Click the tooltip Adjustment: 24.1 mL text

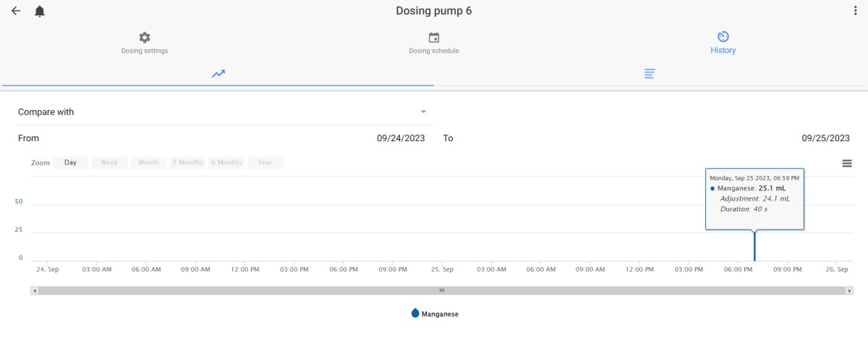coord(755,198)
